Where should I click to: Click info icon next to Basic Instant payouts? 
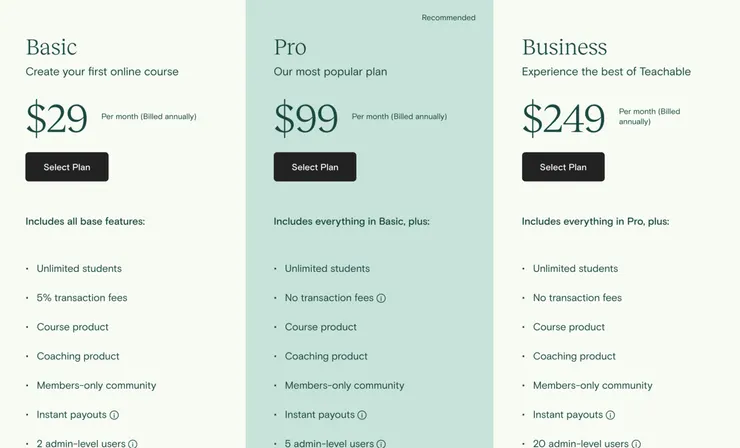coord(114,415)
